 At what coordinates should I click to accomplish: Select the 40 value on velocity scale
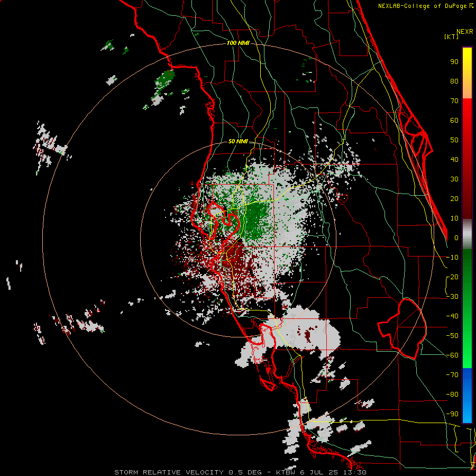point(454,159)
